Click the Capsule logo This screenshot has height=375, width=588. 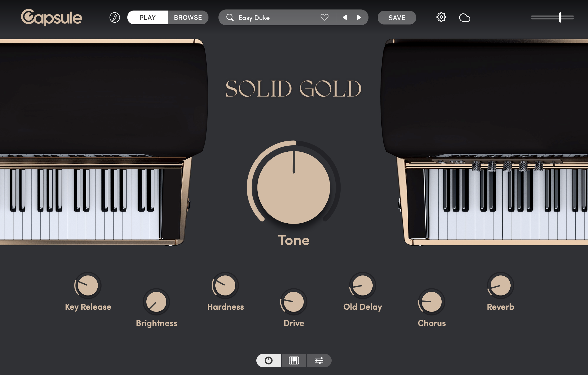point(52,17)
